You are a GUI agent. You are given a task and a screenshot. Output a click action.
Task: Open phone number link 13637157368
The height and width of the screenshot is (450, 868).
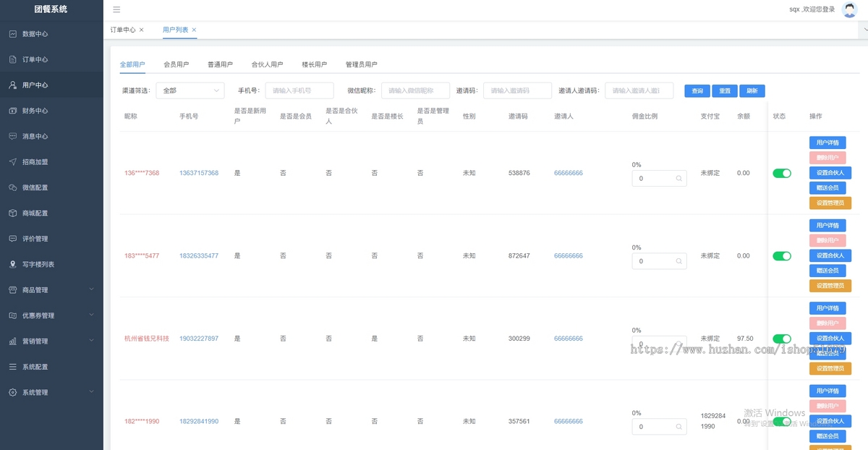[199, 173]
